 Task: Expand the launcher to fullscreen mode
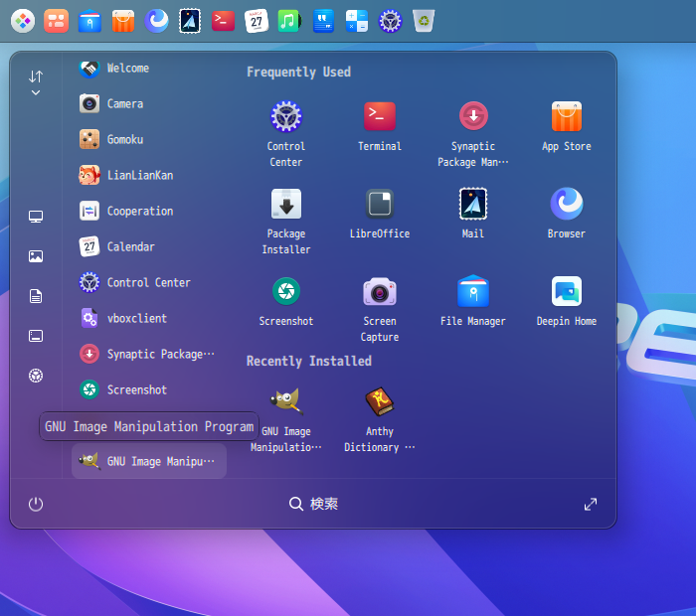pyautogui.click(x=591, y=504)
